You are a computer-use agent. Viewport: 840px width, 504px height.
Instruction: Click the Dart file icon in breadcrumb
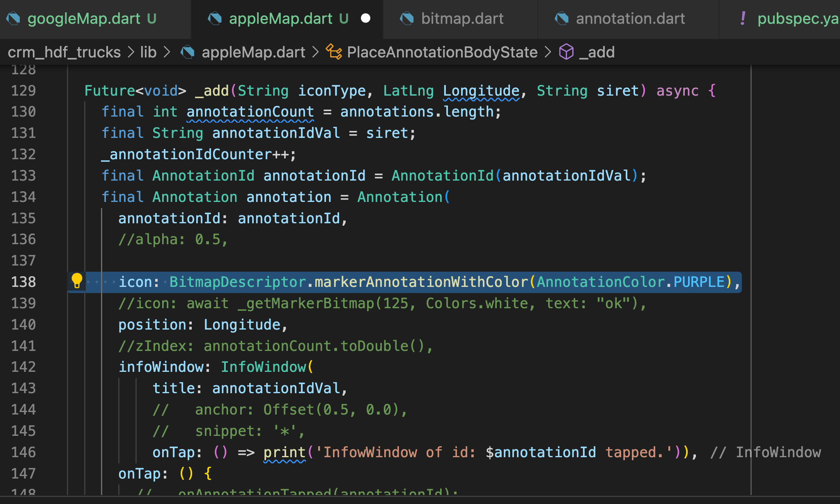click(x=188, y=52)
